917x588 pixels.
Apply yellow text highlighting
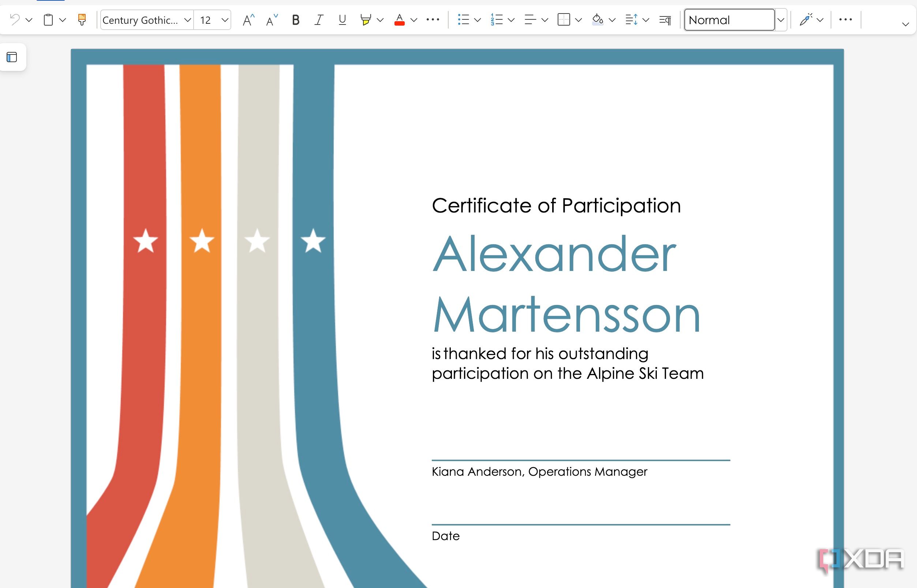[366, 20]
